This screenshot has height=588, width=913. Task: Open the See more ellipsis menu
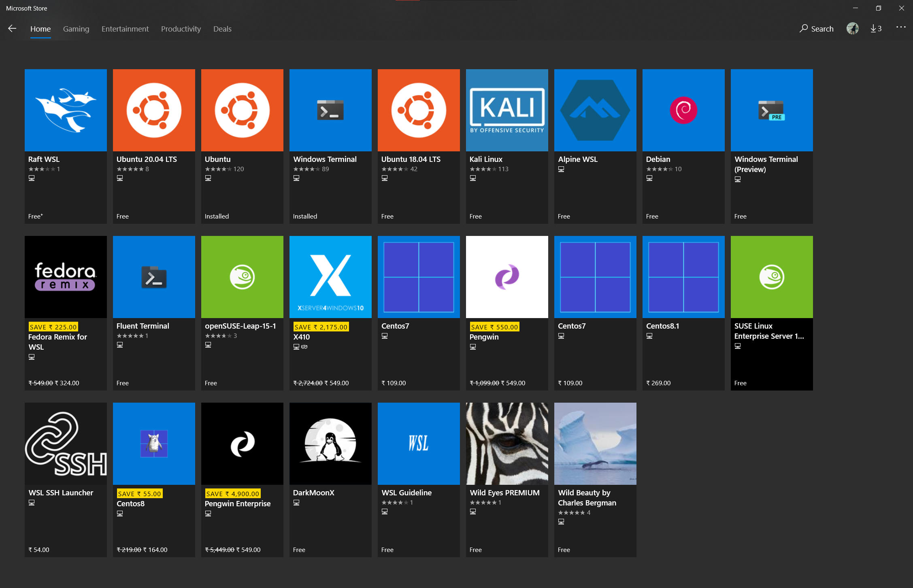901,27
